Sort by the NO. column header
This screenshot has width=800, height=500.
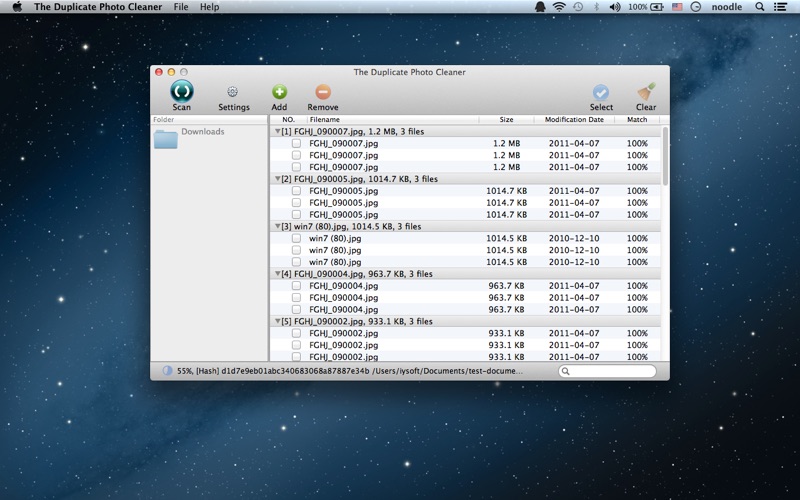[x=288, y=119]
